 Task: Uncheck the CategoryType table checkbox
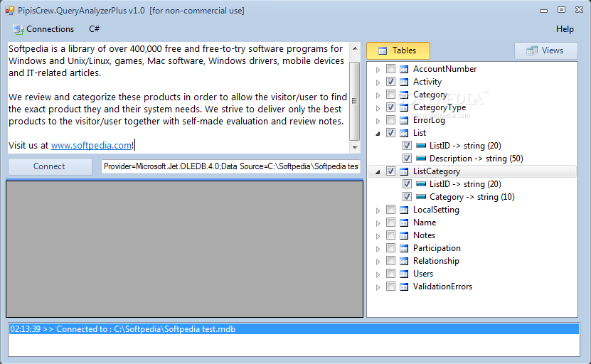pos(391,107)
